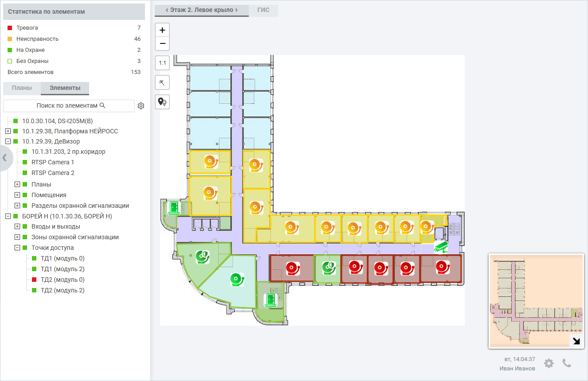The image size is (588, 381).
Task: Click the zoom out minus button
Action: tap(162, 43)
